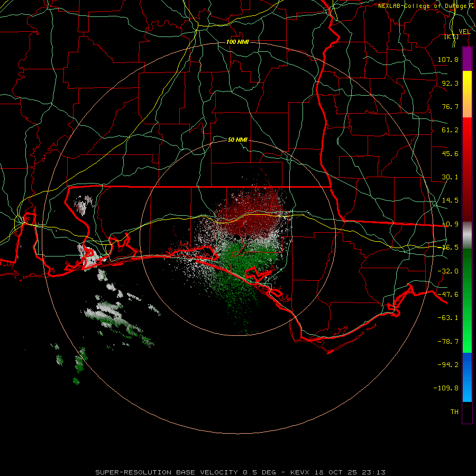Click the -32.0 value on velocity scale
Screen dimensions: 476x476
448,271
